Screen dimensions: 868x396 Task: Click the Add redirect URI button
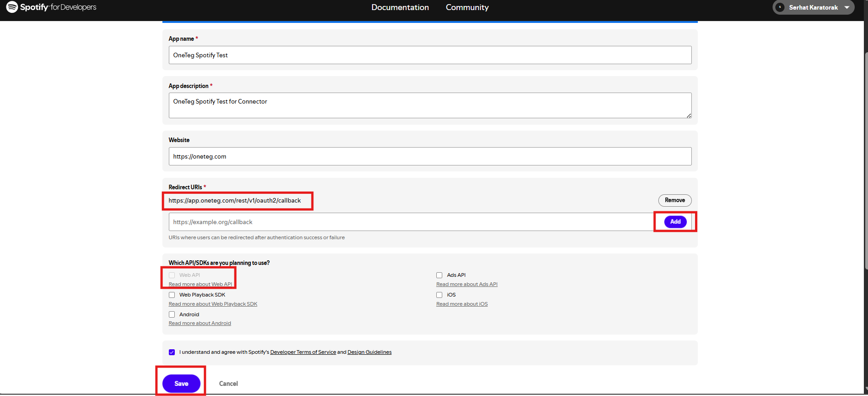[x=675, y=222]
